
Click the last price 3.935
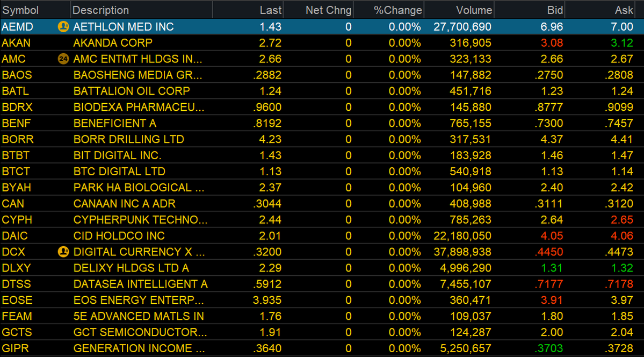(x=266, y=300)
